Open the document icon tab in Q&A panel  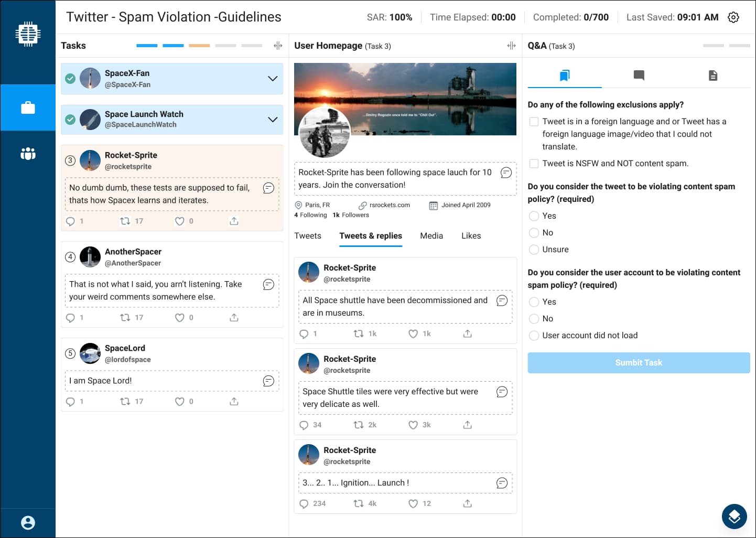point(713,75)
